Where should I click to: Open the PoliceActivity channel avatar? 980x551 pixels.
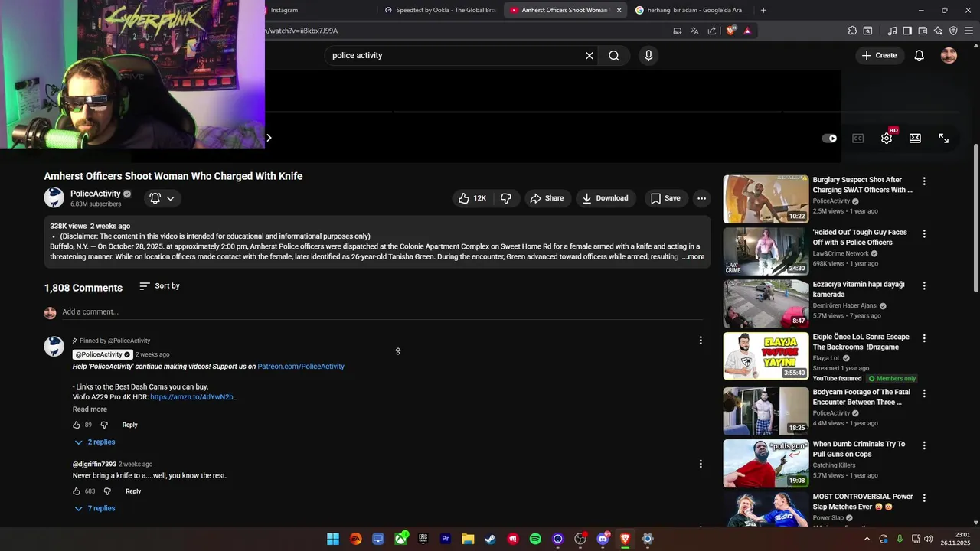[x=54, y=197]
